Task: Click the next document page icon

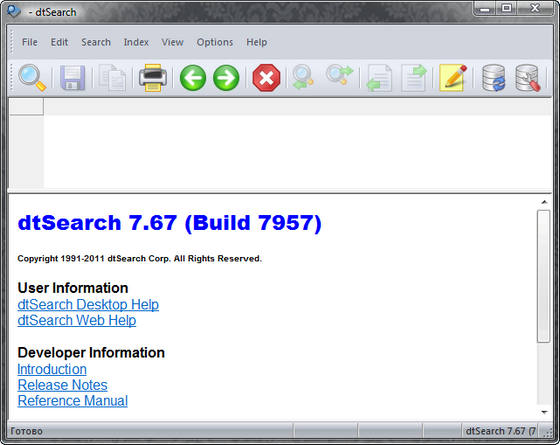Action: [x=414, y=78]
